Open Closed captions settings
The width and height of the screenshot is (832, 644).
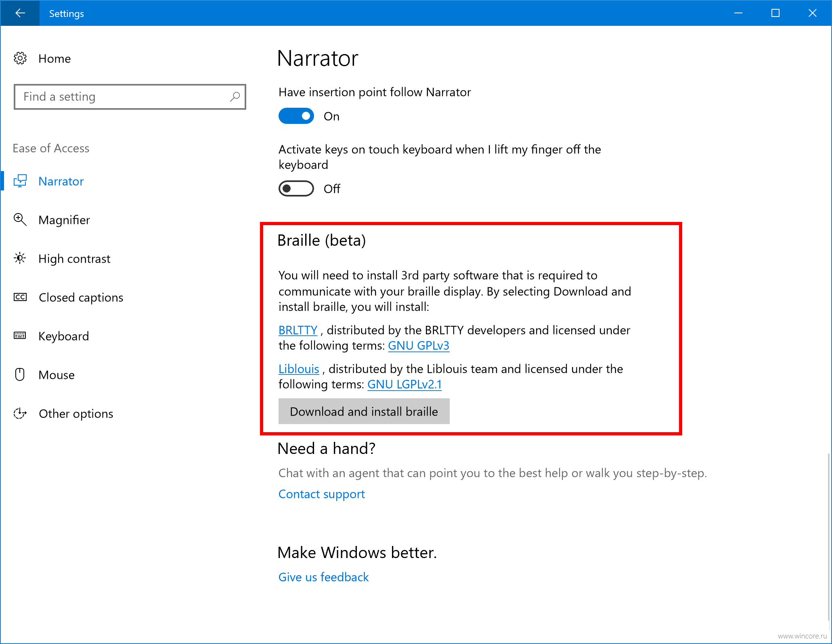[81, 297]
